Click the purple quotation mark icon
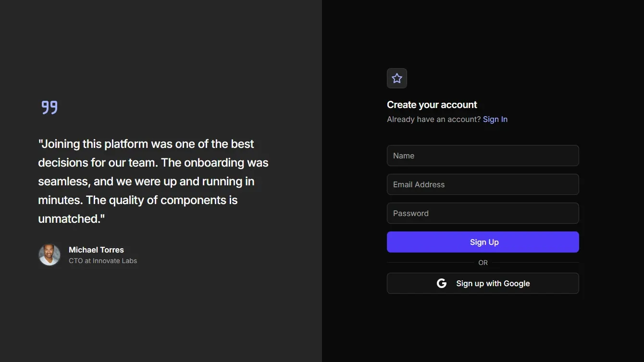This screenshot has height=362, width=644. 50,107
